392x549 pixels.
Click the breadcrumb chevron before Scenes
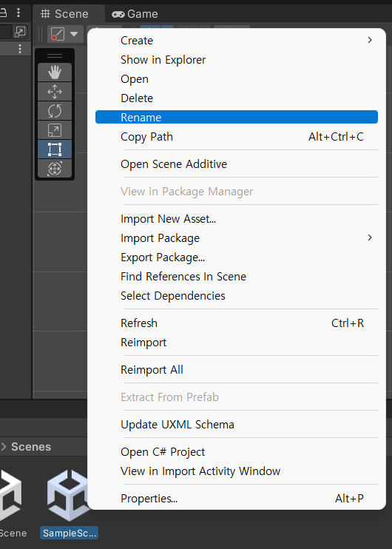click(4, 447)
